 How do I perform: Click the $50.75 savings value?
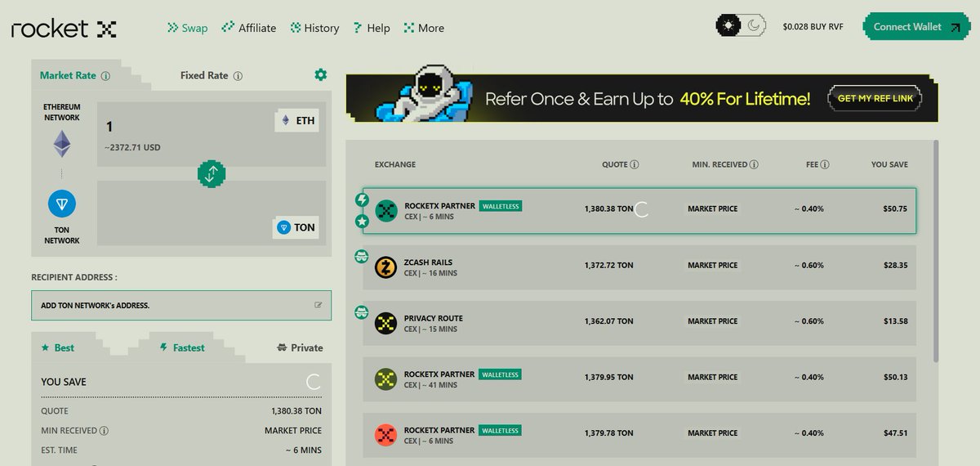pyautogui.click(x=895, y=209)
